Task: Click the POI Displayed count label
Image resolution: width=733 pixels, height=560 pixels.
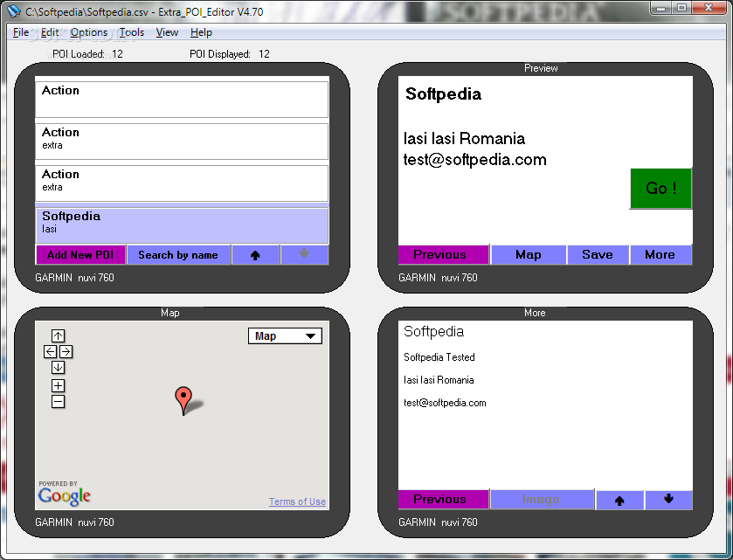Action: click(230, 54)
